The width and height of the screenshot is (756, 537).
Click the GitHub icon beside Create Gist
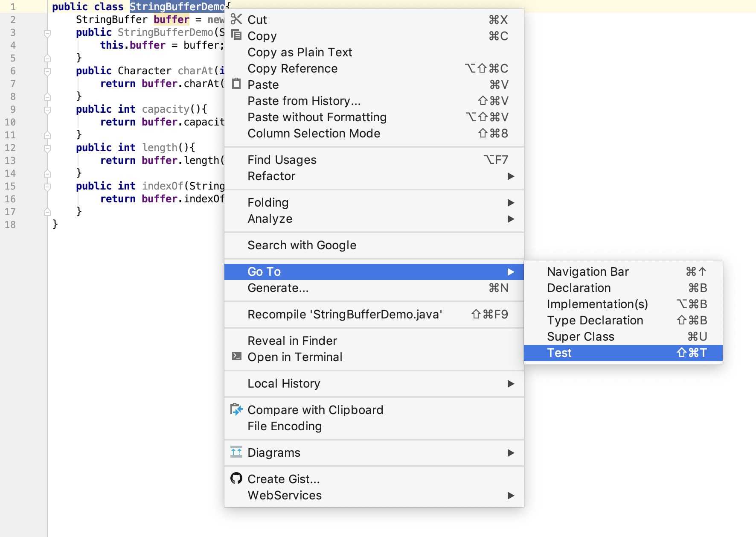[x=236, y=478]
